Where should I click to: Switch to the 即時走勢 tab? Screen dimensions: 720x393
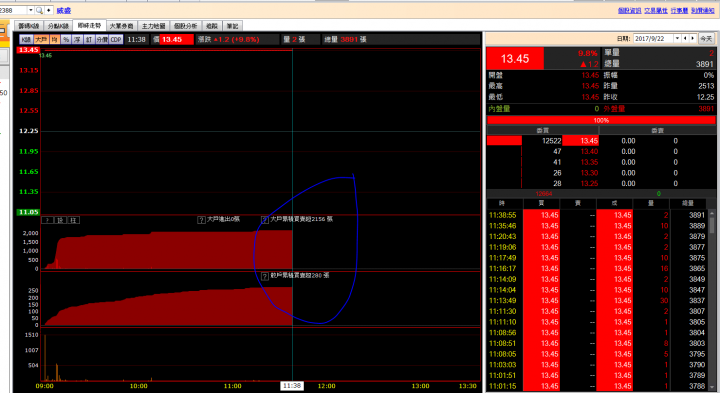coord(89,26)
